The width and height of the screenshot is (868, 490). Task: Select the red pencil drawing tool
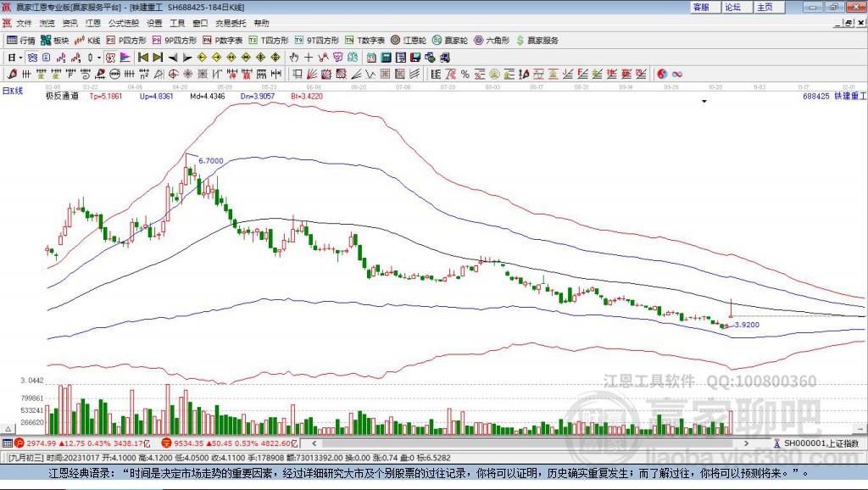[x=12, y=74]
